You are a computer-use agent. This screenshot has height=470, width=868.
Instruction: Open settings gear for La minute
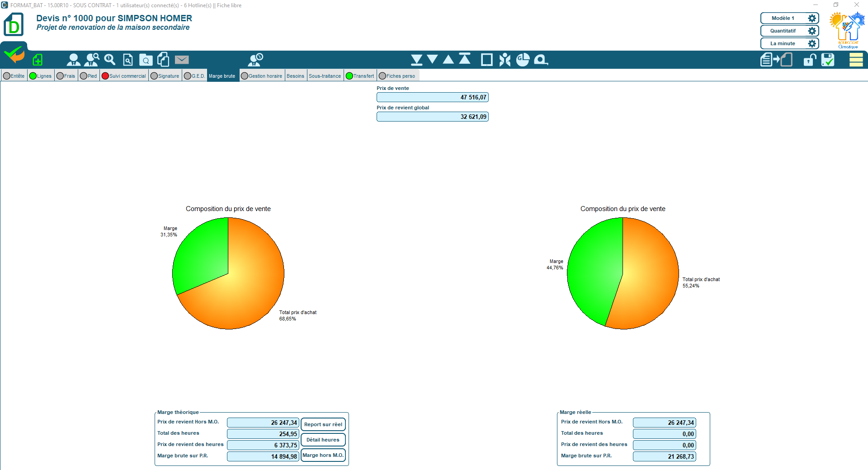[812, 43]
